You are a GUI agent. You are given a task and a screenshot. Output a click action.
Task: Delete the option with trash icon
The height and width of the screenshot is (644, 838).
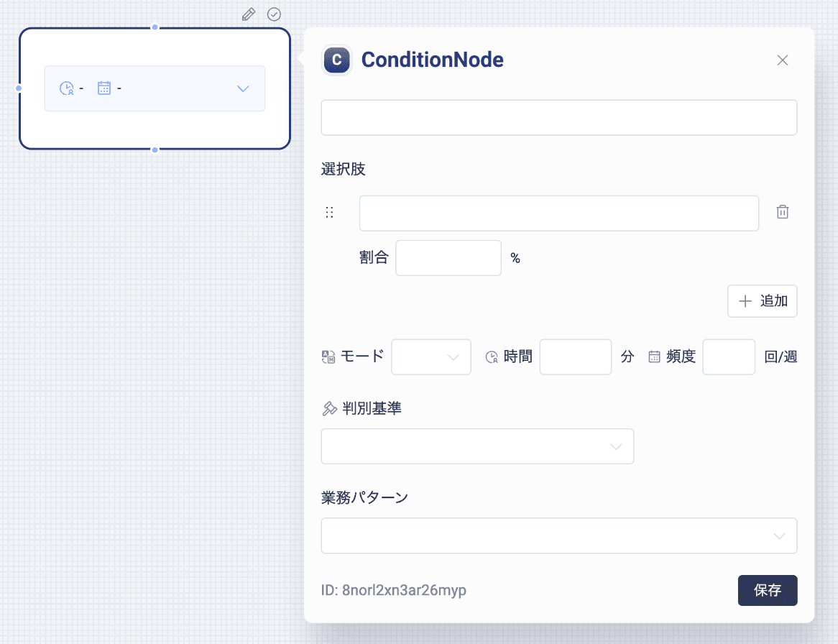(783, 212)
